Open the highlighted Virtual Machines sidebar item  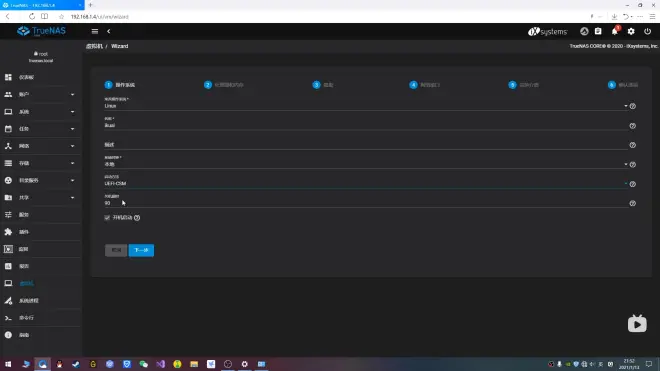coord(27,283)
